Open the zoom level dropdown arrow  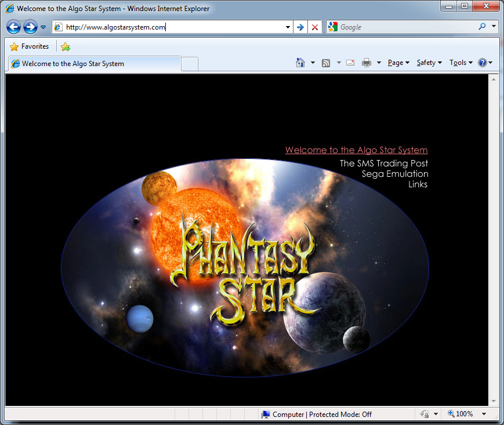484,414
